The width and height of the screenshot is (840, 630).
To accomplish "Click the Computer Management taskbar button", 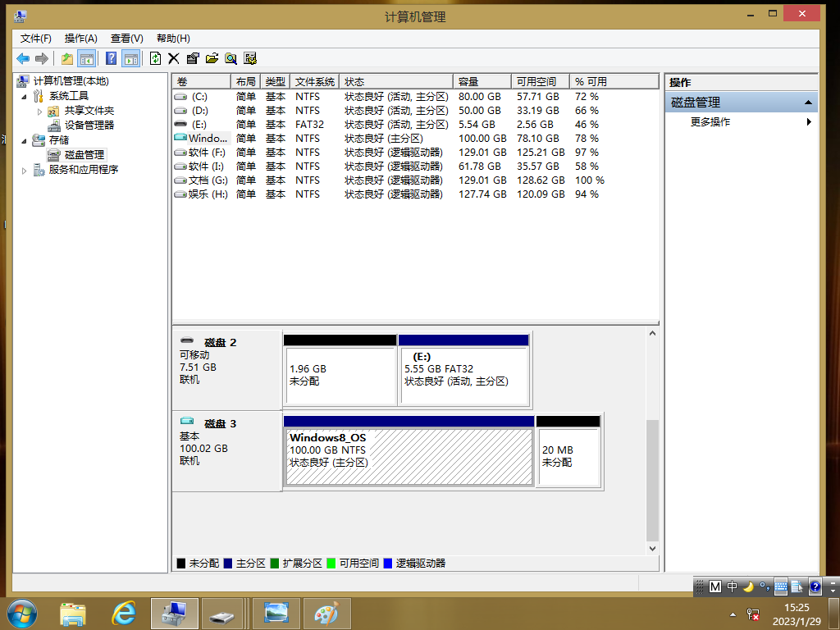I will tap(175, 614).
